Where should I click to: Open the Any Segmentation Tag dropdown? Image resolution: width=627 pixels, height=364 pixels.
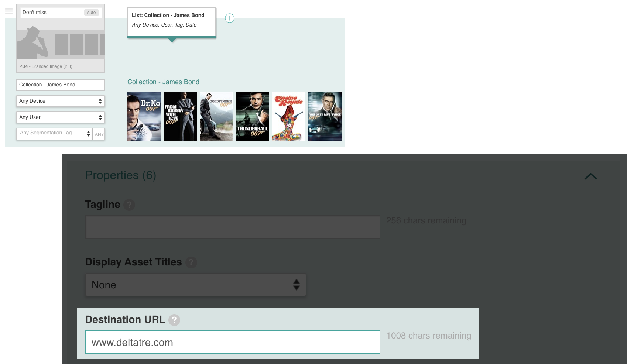pos(54,134)
